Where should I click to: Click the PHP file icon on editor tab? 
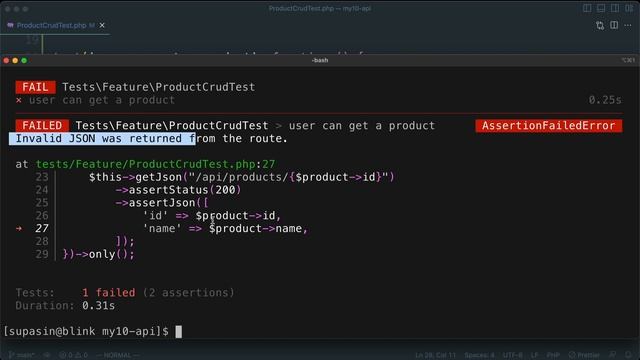pyautogui.click(x=10, y=25)
